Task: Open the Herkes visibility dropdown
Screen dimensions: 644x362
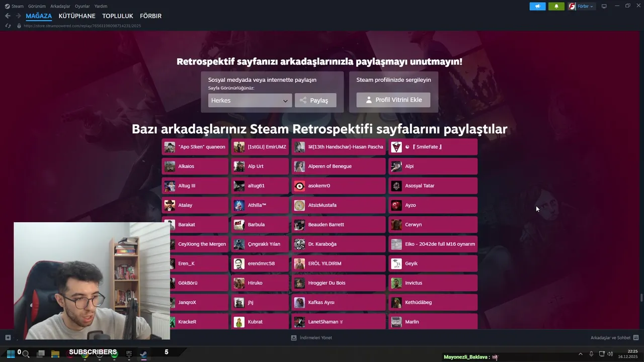Action: tap(250, 101)
